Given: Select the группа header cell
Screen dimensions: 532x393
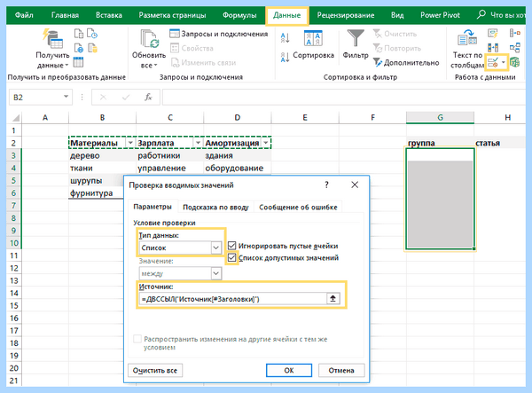Looking at the screenshot, I should point(440,143).
